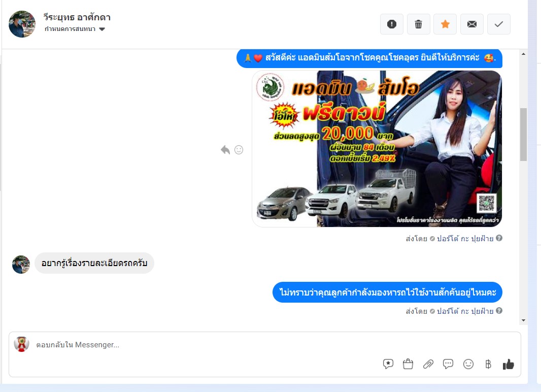Delete conversation using trash icon
Image resolution: width=541 pixels, height=392 pixels.
(419, 24)
